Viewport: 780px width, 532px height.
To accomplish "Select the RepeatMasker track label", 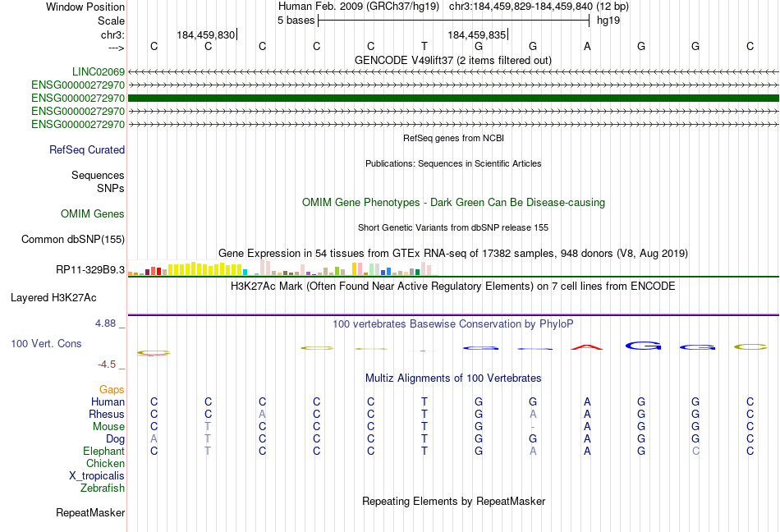I will pyautogui.click(x=90, y=512).
